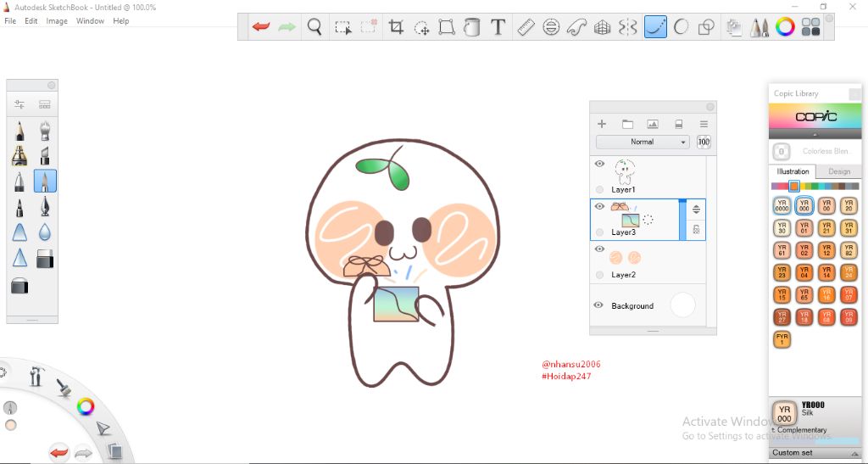Hide Layer3 with its eye icon
This screenshot has width=868, height=464.
coord(599,206)
